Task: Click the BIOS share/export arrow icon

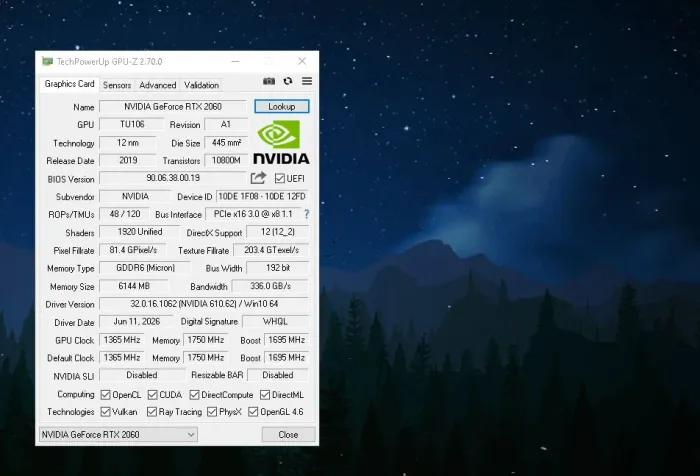Action: 258,178
